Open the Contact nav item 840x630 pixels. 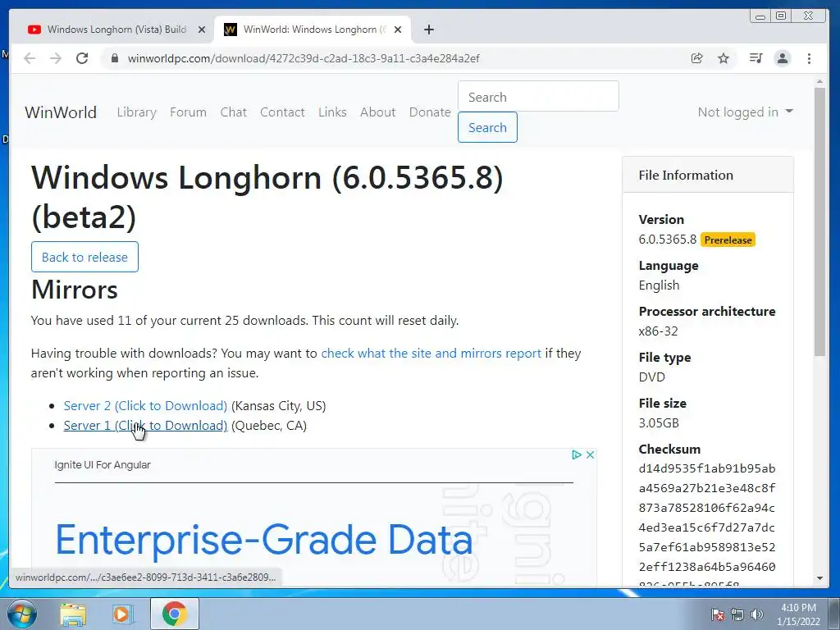[x=282, y=112]
